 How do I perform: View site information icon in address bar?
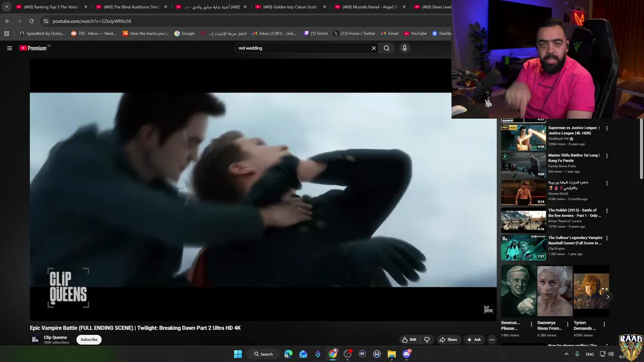coord(46,21)
